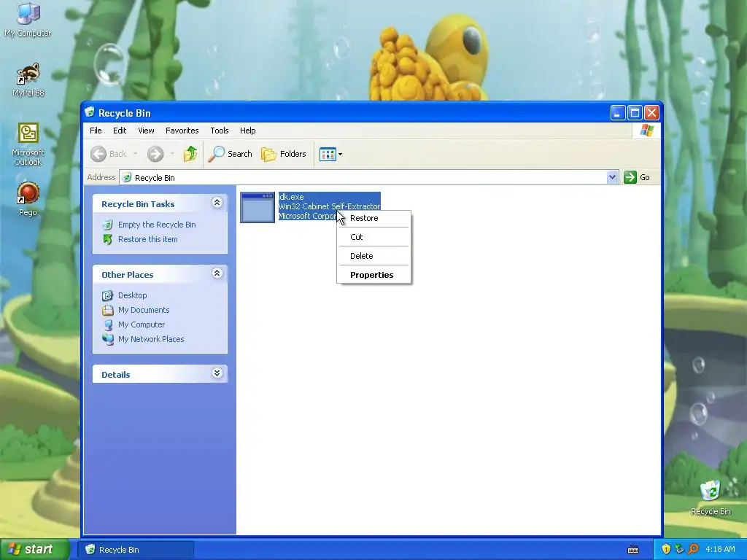Open My Computer desktop icon
Image resolution: width=747 pixels, height=560 pixels.
pos(28,20)
